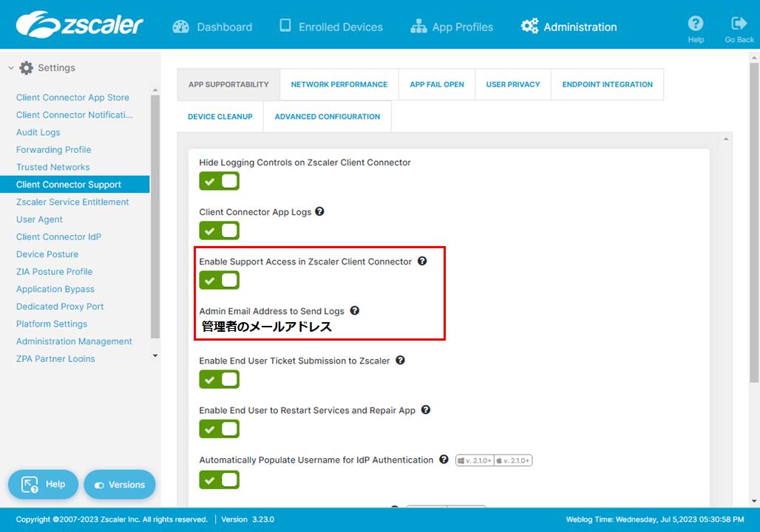The width and height of the screenshot is (760, 532).
Task: Show help for Restart Services and Repair App
Action: [x=426, y=410]
